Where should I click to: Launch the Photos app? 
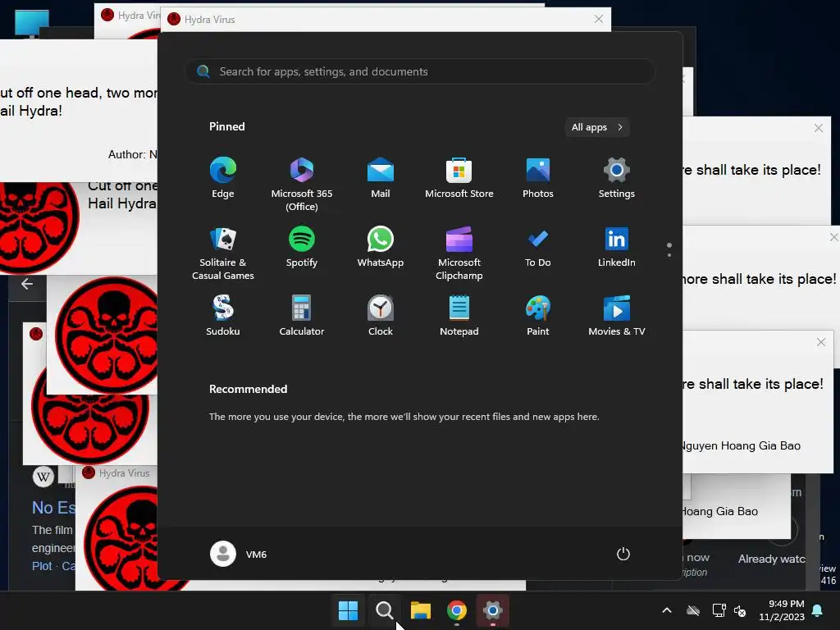(538, 178)
